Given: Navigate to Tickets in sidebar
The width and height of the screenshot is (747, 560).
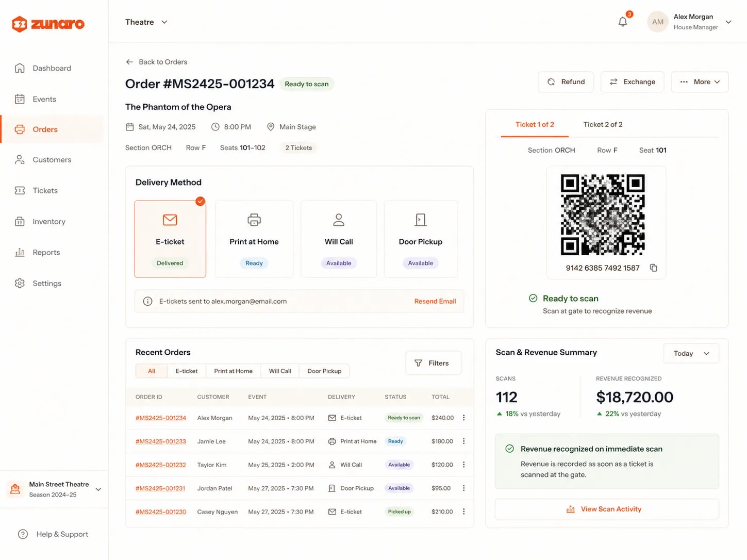Looking at the screenshot, I should pos(52,191).
